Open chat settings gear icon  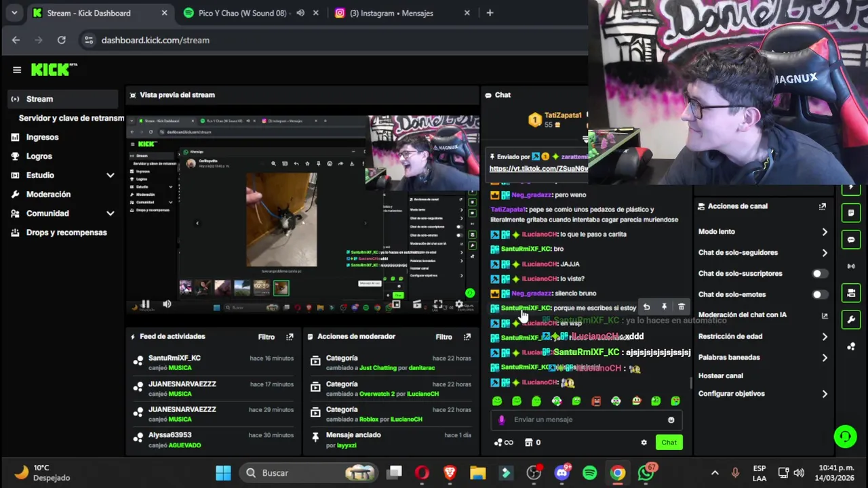coord(644,443)
